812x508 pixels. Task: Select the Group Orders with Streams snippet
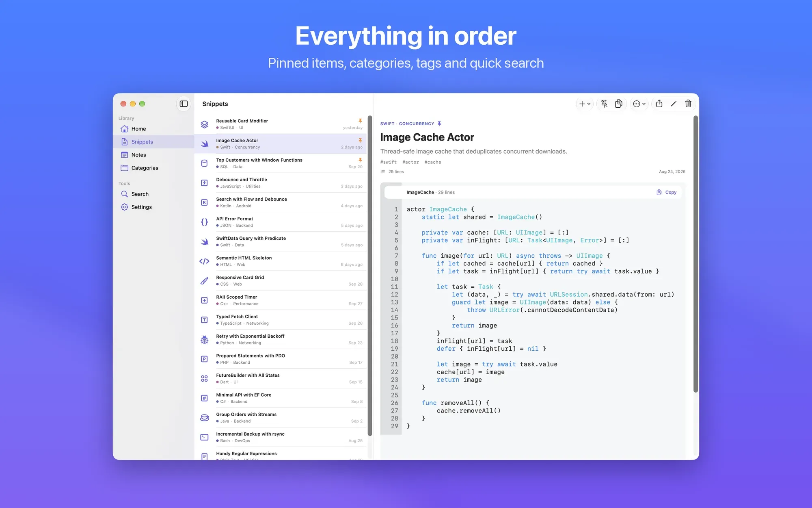pyautogui.click(x=281, y=418)
